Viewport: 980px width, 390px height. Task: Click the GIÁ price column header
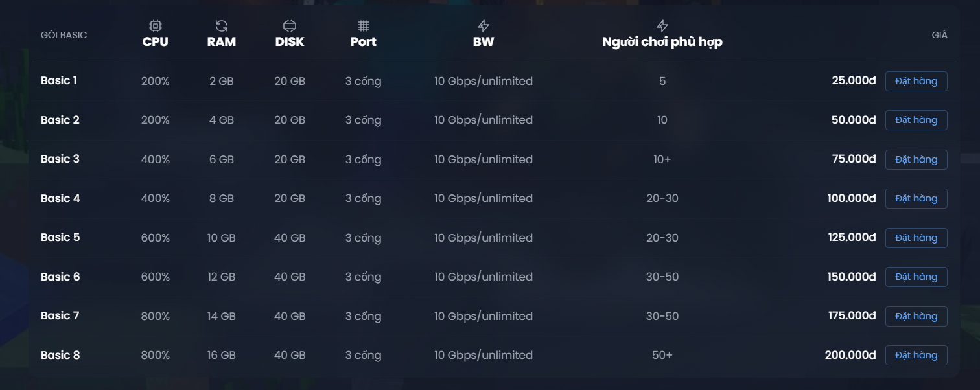939,35
